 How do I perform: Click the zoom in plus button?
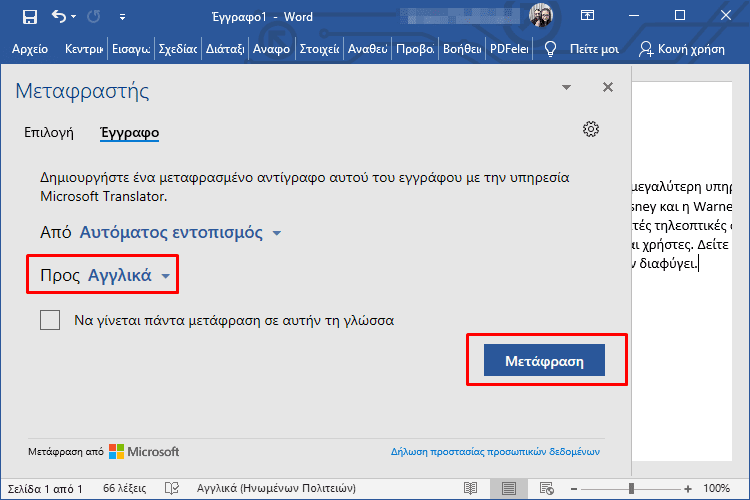point(688,489)
